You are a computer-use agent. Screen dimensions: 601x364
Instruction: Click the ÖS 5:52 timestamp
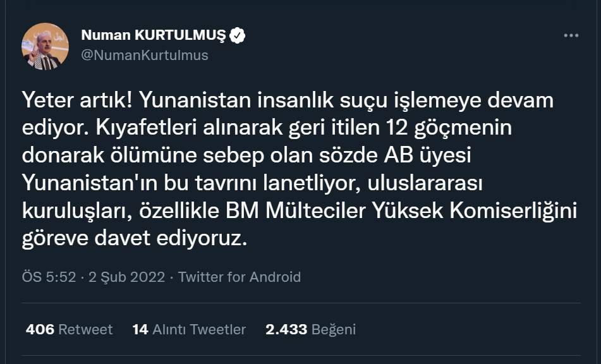49,277
